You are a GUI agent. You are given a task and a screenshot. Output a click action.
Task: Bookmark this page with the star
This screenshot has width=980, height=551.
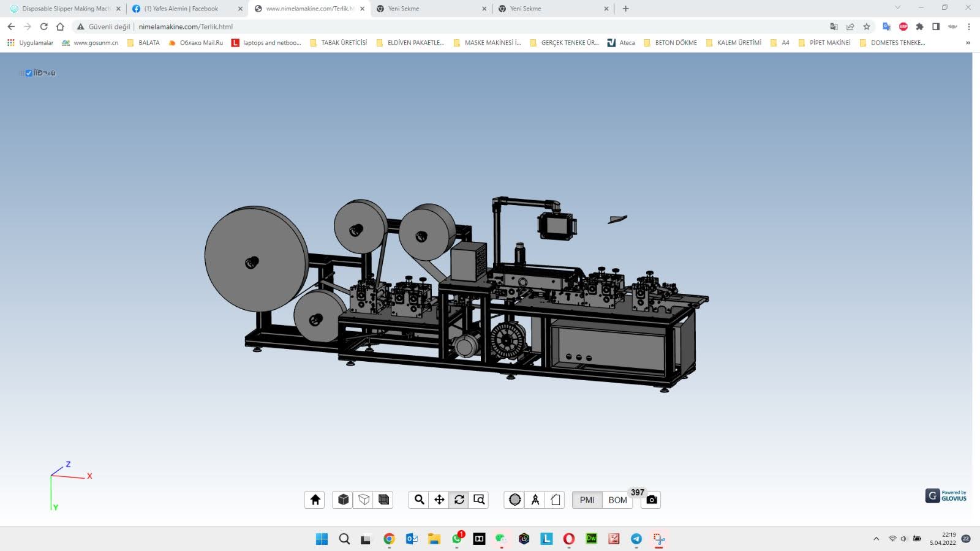(866, 26)
